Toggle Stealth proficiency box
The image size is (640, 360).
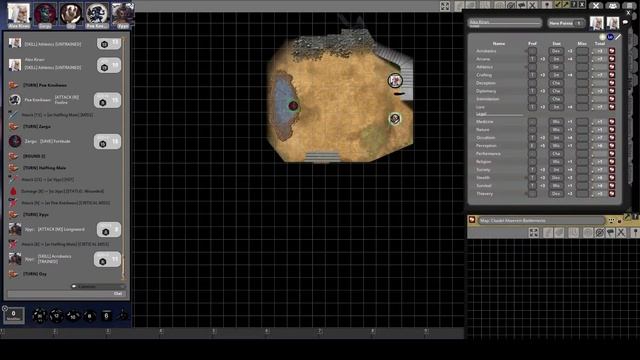532,178
